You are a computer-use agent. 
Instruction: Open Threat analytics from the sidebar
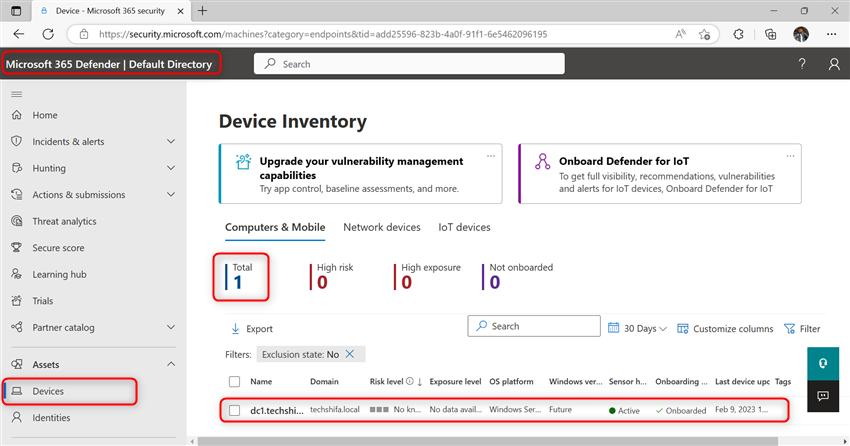[x=64, y=221]
